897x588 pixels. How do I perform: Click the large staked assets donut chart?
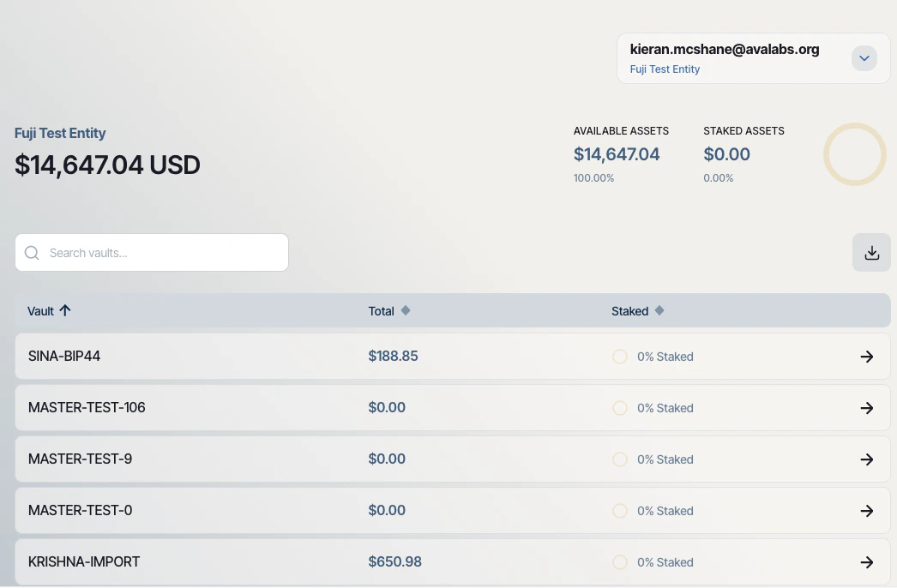[x=855, y=154]
